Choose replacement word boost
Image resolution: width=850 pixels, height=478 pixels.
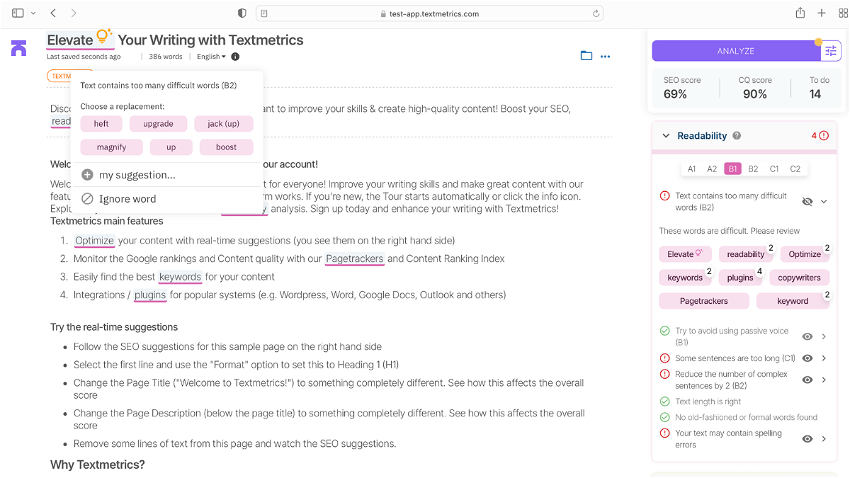226,147
